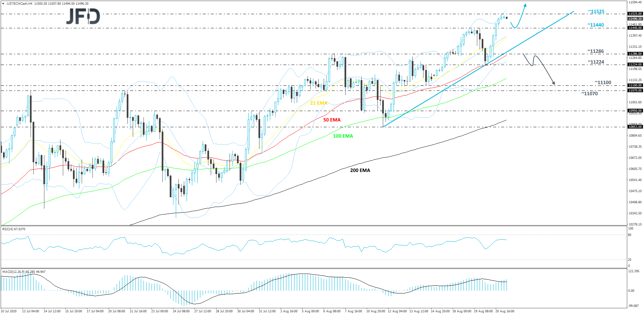Click the 10278.15 bottom price label
This screenshot has width=644, height=315.
pos(635,224)
